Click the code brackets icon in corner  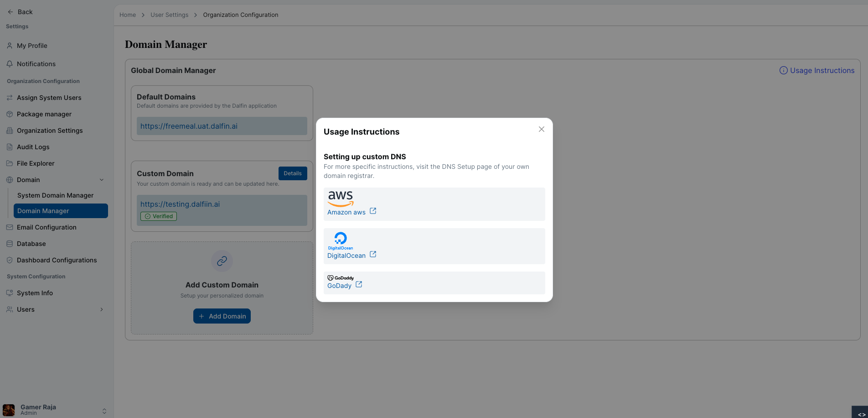coord(861,414)
